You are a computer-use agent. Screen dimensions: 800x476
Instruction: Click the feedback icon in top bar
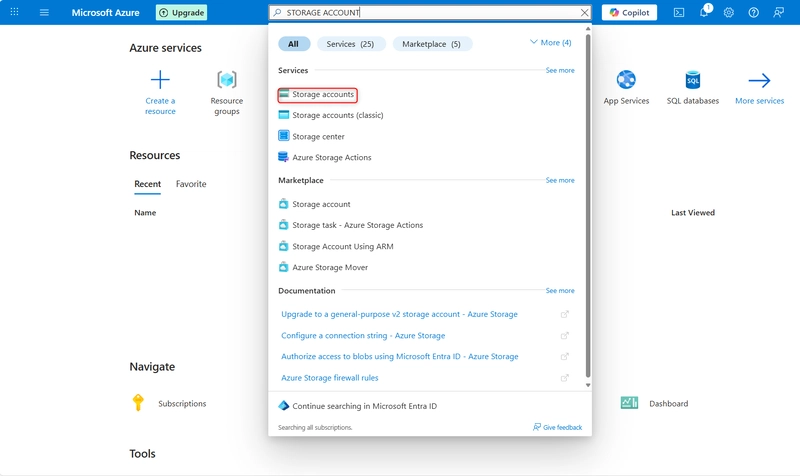[779, 13]
